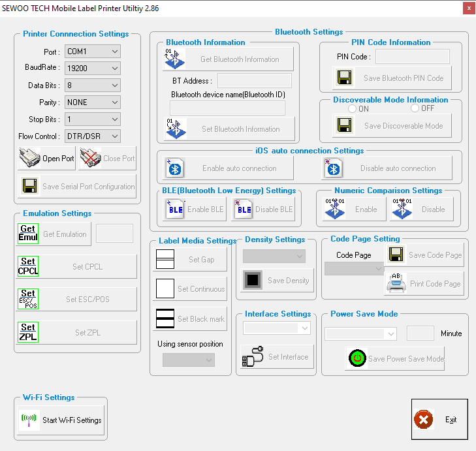
Task: Click floppy icon for Save Discoverable Mode
Action: tap(345, 125)
